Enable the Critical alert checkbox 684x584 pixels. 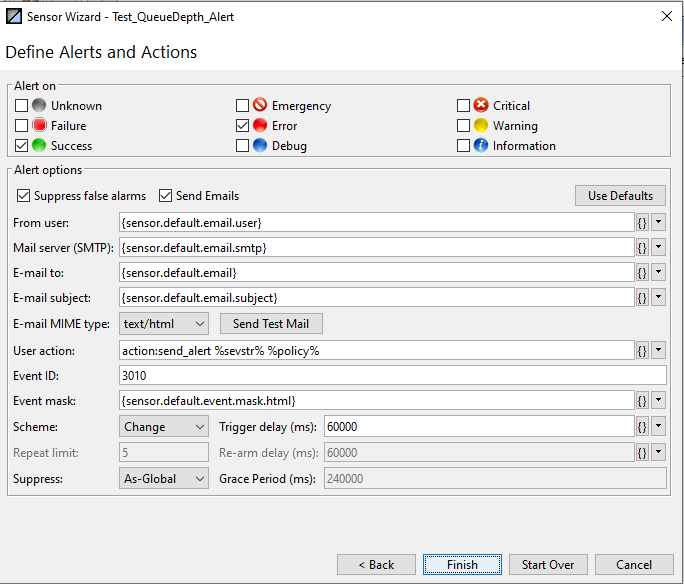point(463,106)
